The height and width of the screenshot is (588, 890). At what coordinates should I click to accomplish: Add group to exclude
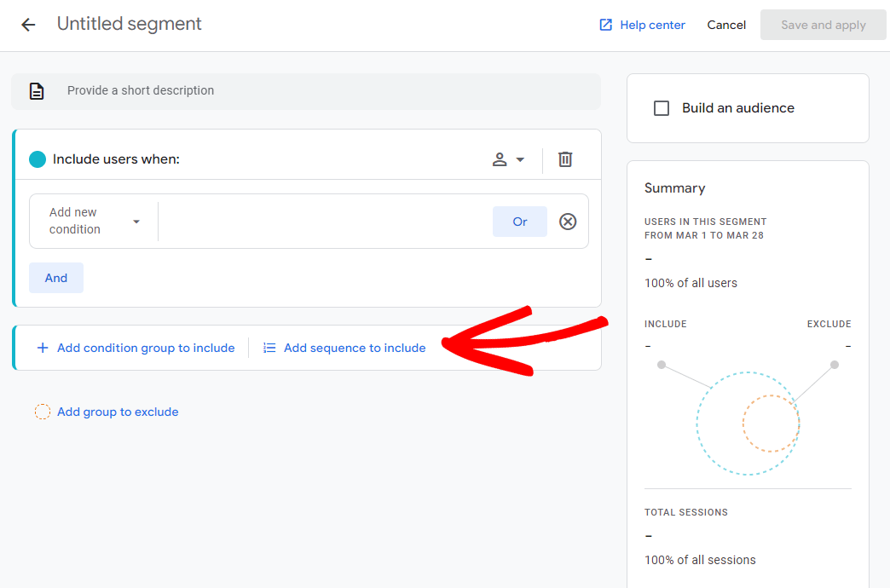click(x=118, y=412)
